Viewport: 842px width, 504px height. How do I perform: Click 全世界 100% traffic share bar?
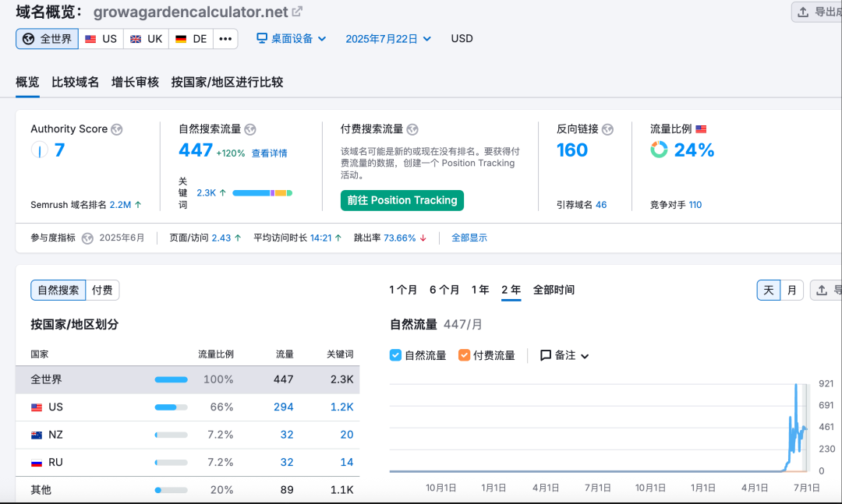[172, 379]
